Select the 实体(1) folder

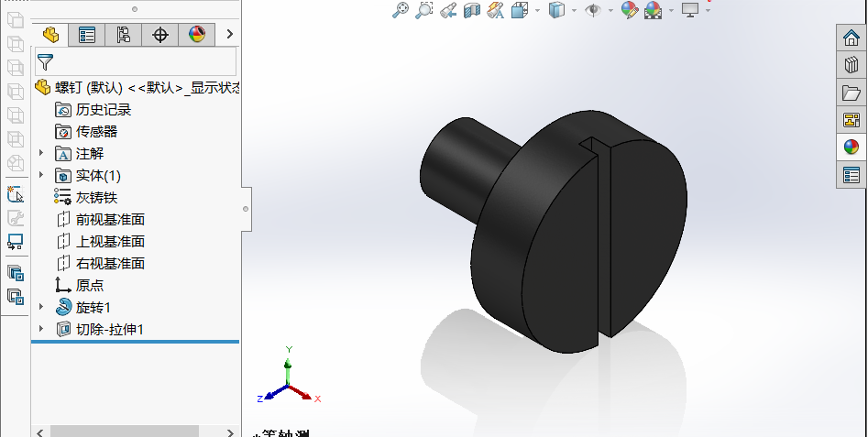(88, 176)
